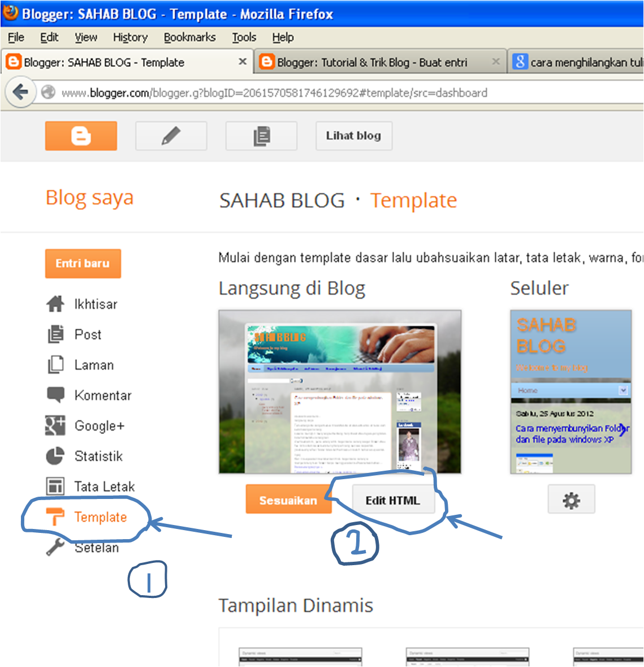Click the Langsung di Blog preview thumbnail
This screenshot has width=644, height=667.
click(340, 392)
